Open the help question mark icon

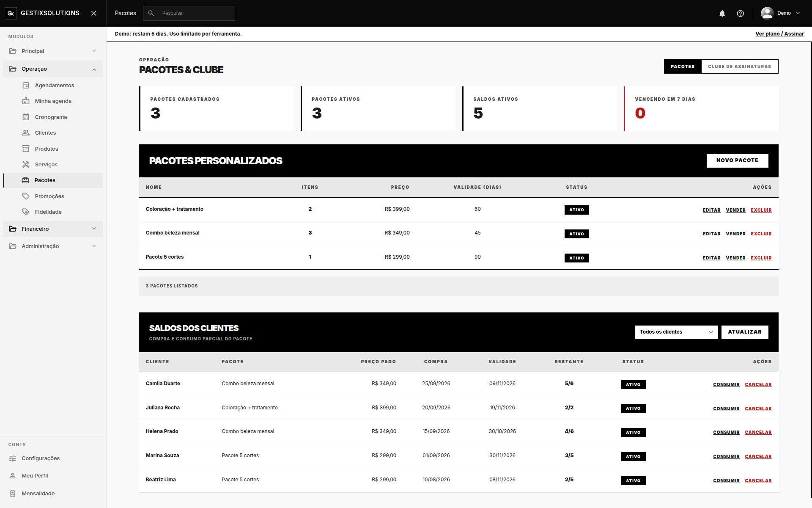[741, 14]
